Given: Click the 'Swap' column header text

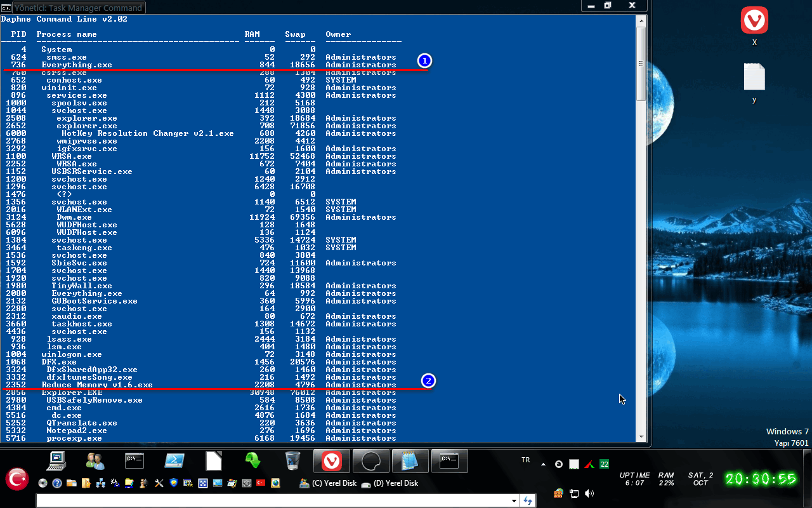Looking at the screenshot, I should [x=295, y=34].
